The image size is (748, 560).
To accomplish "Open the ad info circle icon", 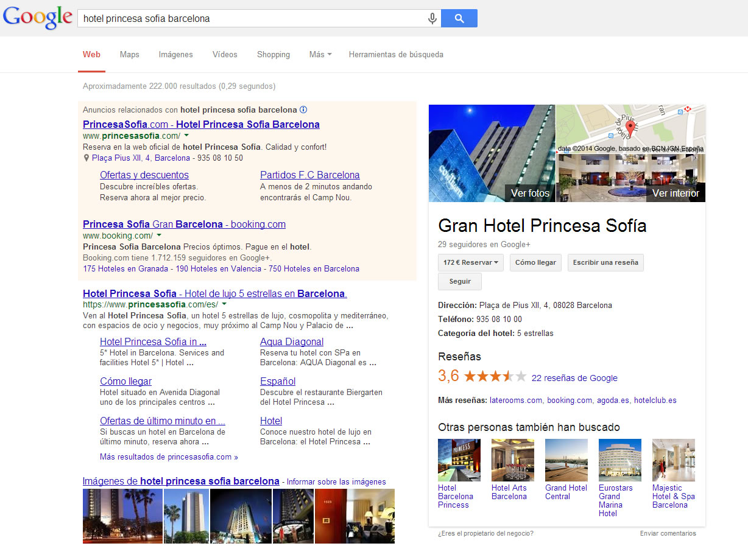I will [x=303, y=110].
